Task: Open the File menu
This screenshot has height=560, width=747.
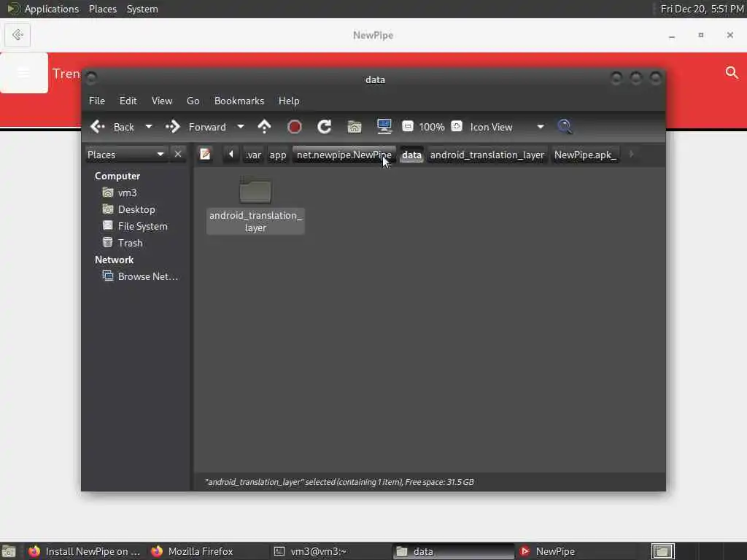Action: (97, 101)
